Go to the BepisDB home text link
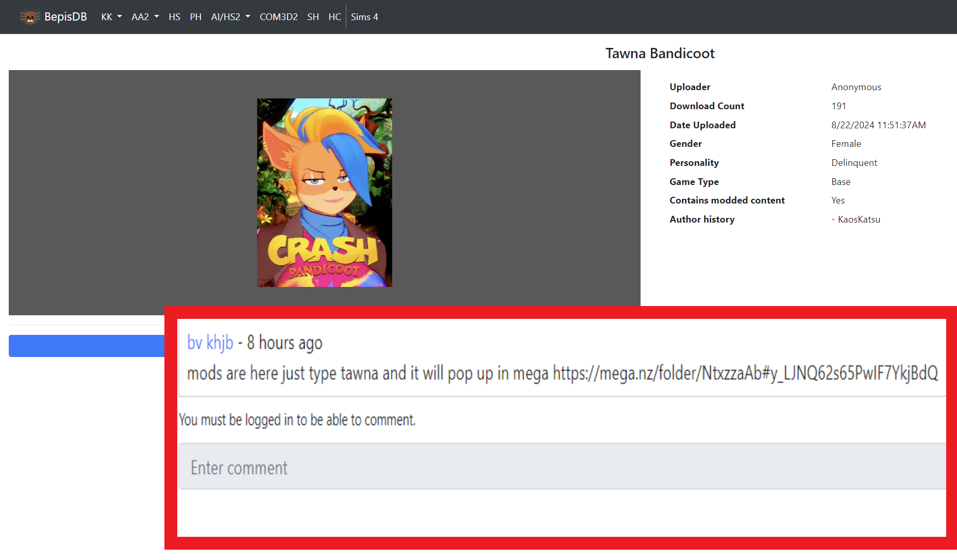The height and width of the screenshot is (560, 957). [x=65, y=17]
